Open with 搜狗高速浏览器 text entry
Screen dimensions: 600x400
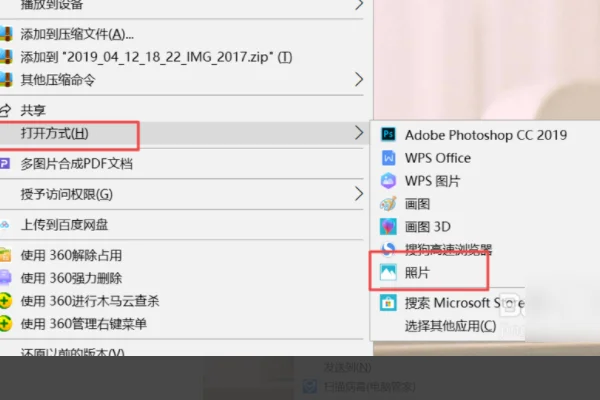448,249
